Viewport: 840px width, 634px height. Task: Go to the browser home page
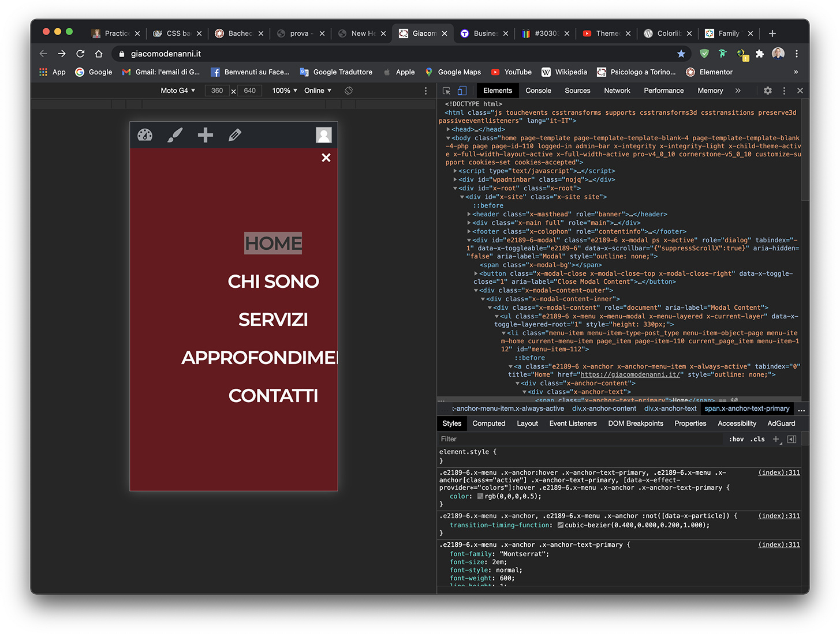[99, 54]
